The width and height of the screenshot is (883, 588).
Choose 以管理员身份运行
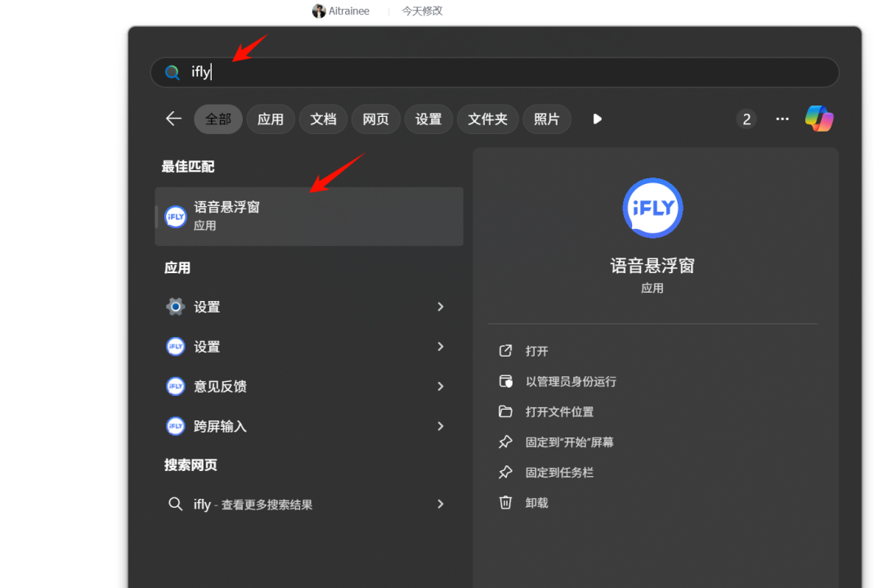pos(571,382)
